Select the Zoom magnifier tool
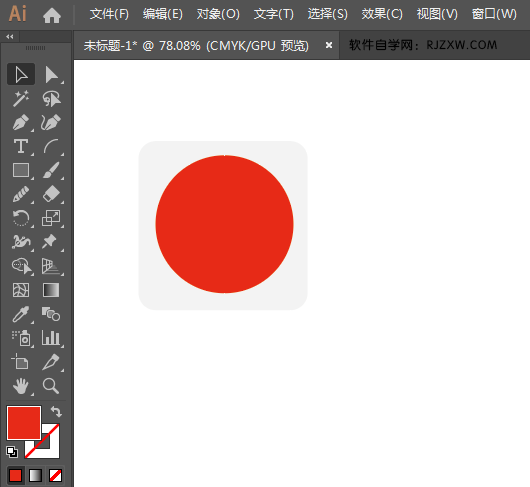This screenshot has height=487, width=530. (x=51, y=386)
